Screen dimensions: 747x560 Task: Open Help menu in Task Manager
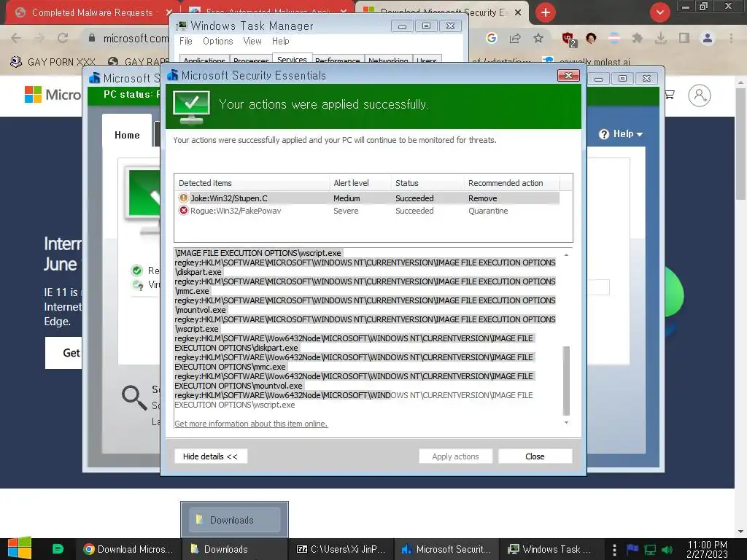(281, 42)
